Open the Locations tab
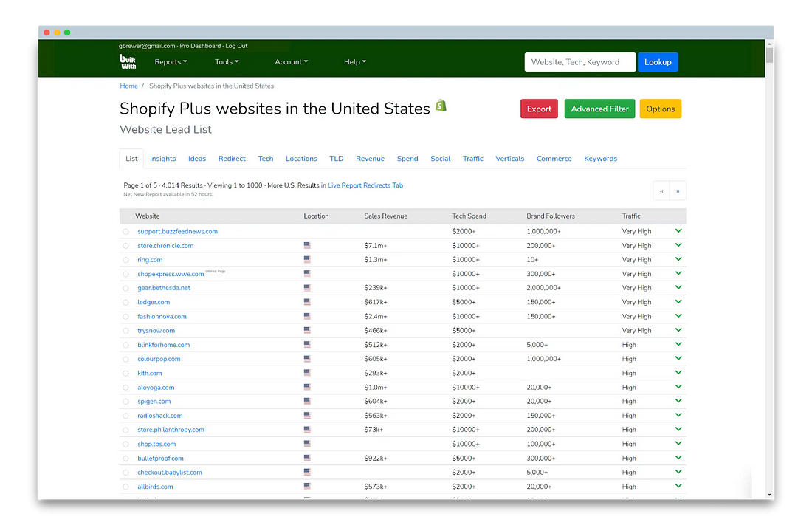Viewport: 812px width, 525px height. click(301, 159)
